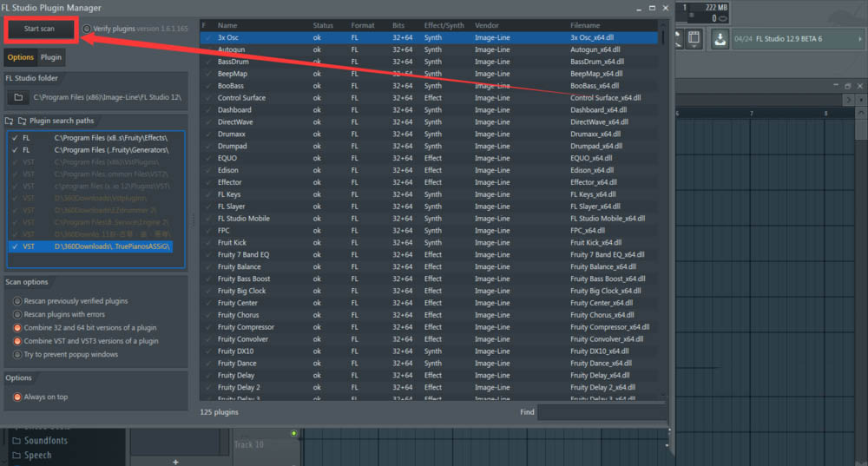This screenshot has height=466, width=868.
Task: Select the Fruity DX10 plugin row
Action: [429, 351]
